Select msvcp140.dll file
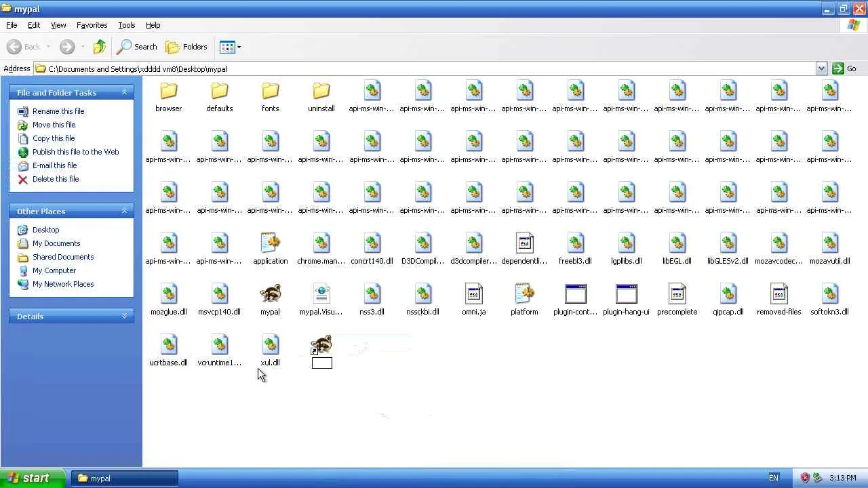This screenshot has height=488, width=868. (219, 300)
